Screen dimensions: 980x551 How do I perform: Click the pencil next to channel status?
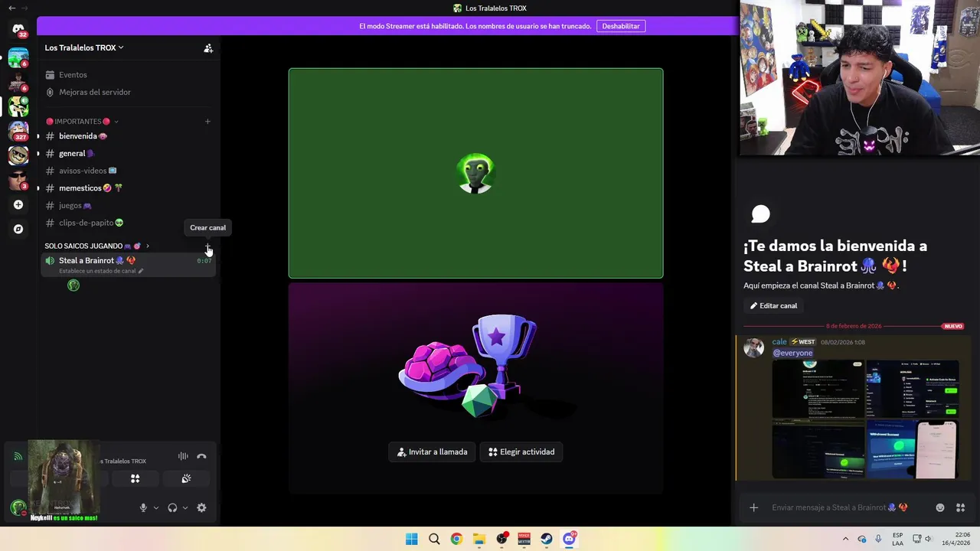coord(140,271)
